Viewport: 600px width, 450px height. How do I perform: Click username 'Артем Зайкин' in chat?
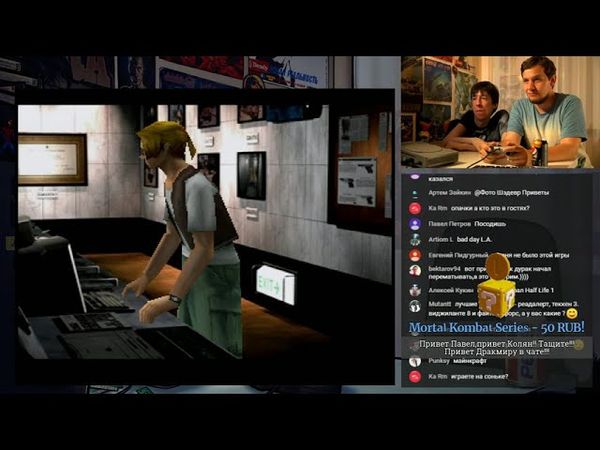click(x=449, y=193)
